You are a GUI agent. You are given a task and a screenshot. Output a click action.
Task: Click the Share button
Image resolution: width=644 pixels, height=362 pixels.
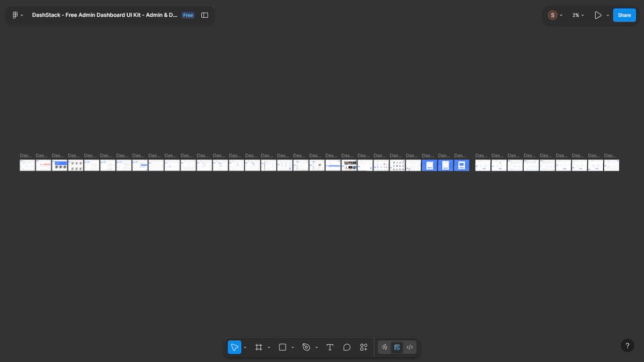pos(624,15)
